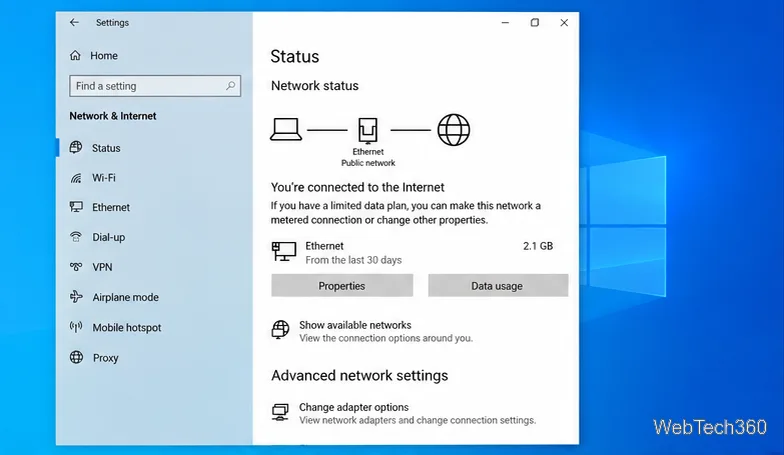The height and width of the screenshot is (455, 784).
Task: Click the Network & Internet heading
Action: coord(113,116)
